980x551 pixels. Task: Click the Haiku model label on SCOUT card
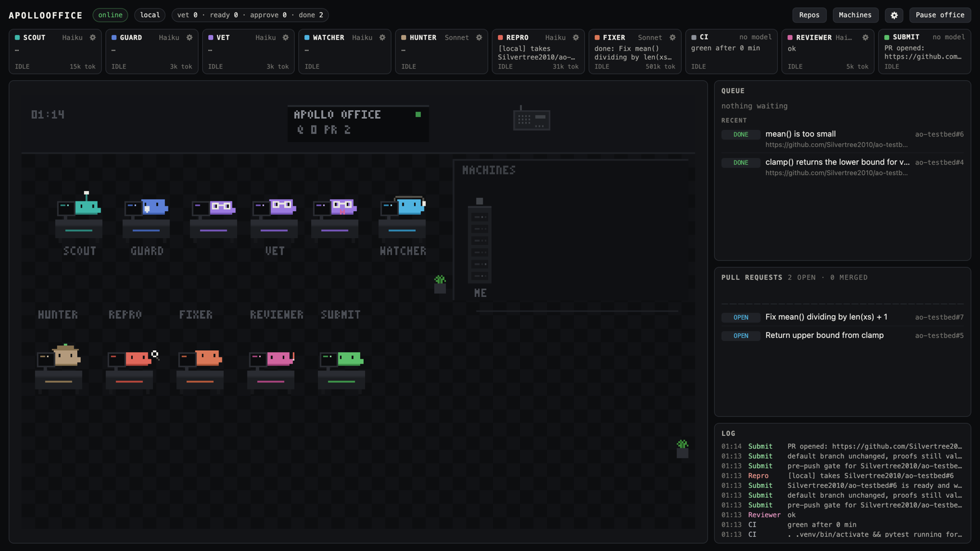coord(72,37)
